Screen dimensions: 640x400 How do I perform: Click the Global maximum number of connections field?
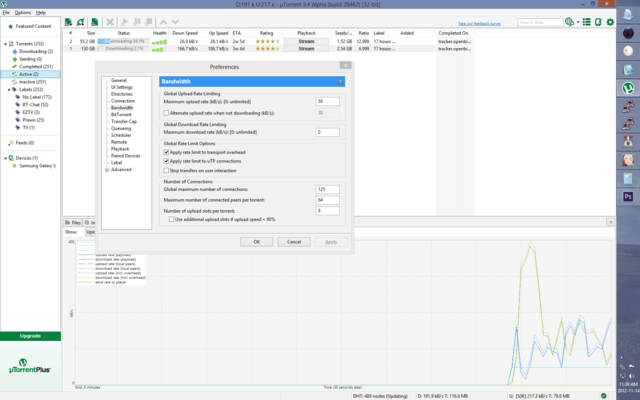(327, 189)
